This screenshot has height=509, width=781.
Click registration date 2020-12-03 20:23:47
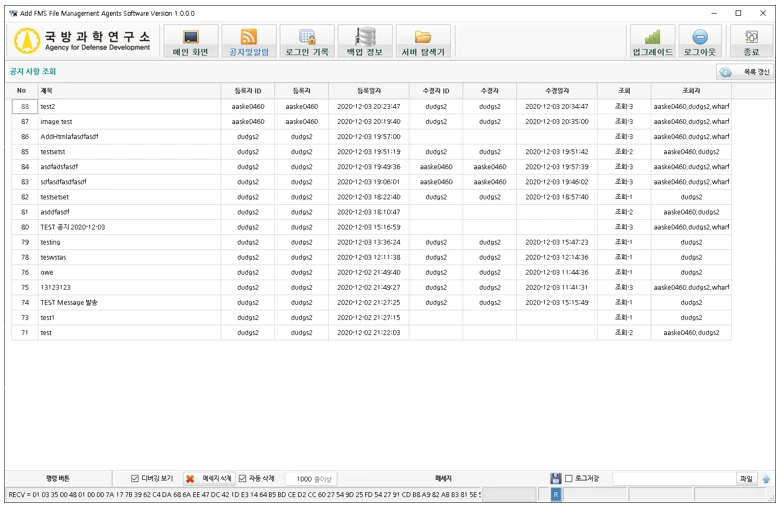(369, 107)
